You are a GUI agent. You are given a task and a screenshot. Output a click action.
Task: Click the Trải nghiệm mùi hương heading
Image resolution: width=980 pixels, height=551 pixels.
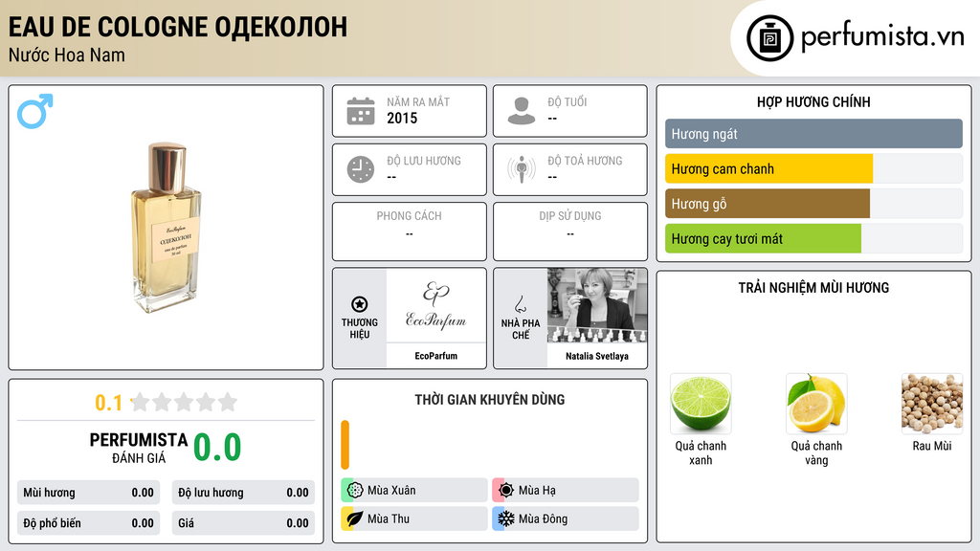coord(813,287)
